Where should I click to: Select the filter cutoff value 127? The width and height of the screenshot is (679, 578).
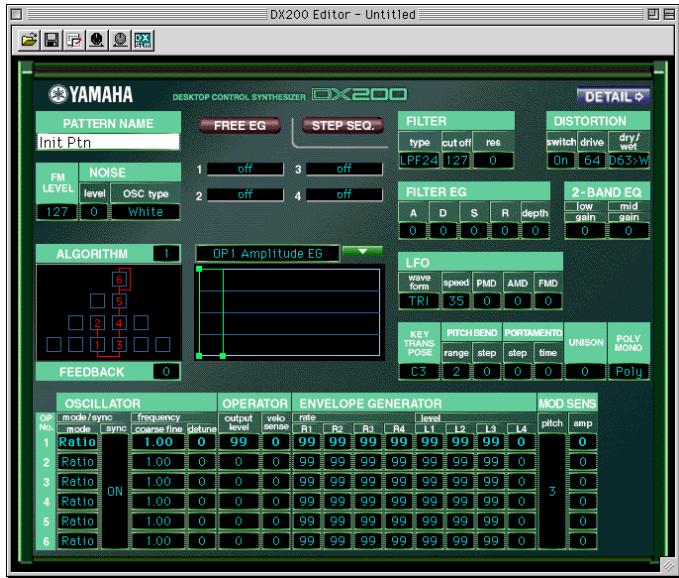click(456, 161)
